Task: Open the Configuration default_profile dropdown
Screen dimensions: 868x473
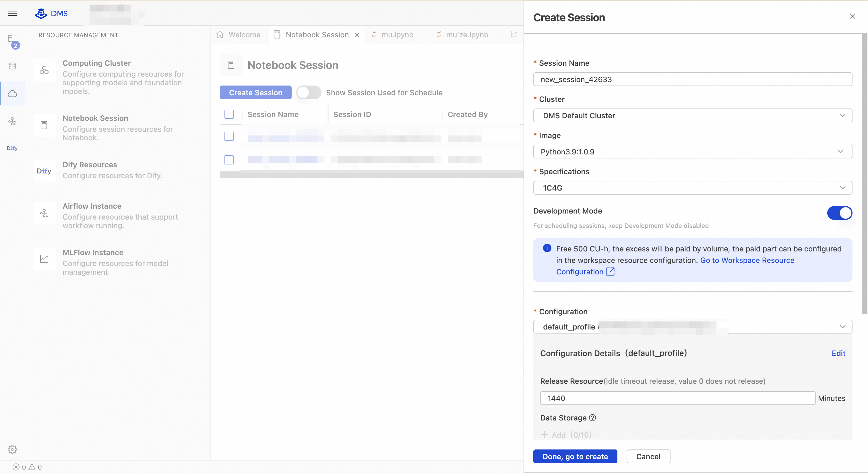Action: point(693,327)
